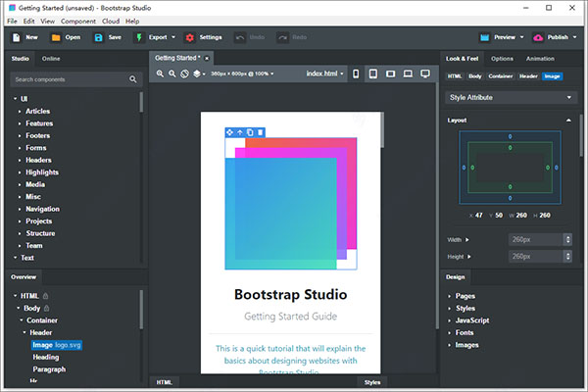Click the New file icon
This screenshot has width=588, height=392.
16,37
